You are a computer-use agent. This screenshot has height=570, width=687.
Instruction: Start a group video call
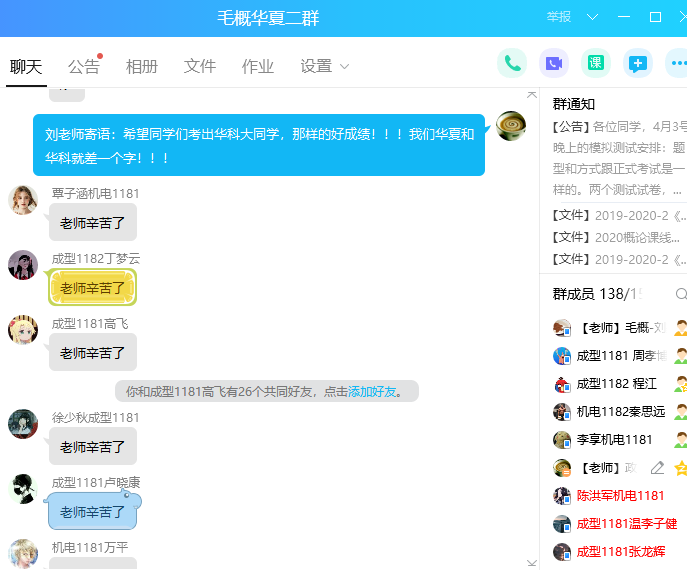pyautogui.click(x=554, y=63)
